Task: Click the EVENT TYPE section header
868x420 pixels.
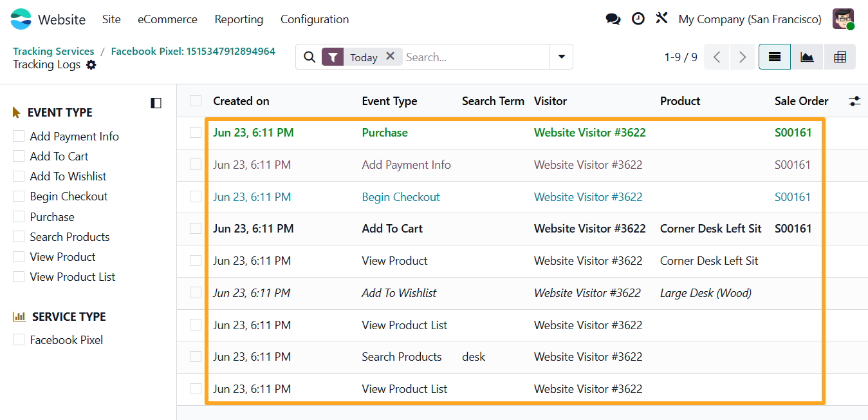Action: pyautogui.click(x=60, y=113)
